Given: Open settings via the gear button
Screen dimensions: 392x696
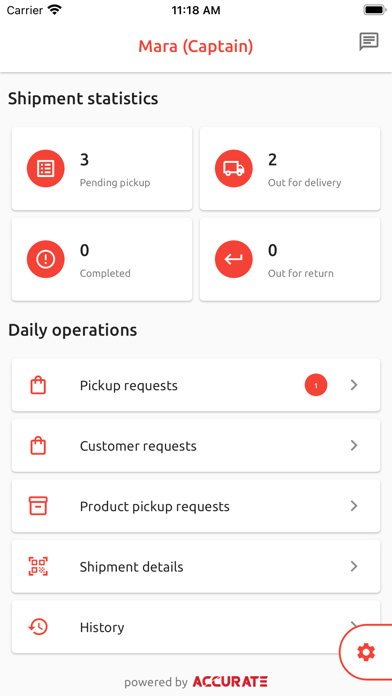Looking at the screenshot, I should tap(366, 652).
